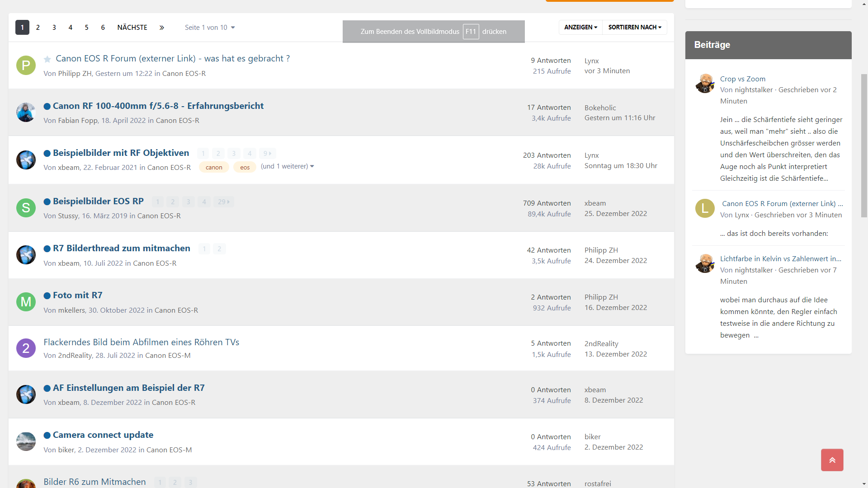
Task: Click Philipp ZH green P avatar
Action: [x=26, y=66]
